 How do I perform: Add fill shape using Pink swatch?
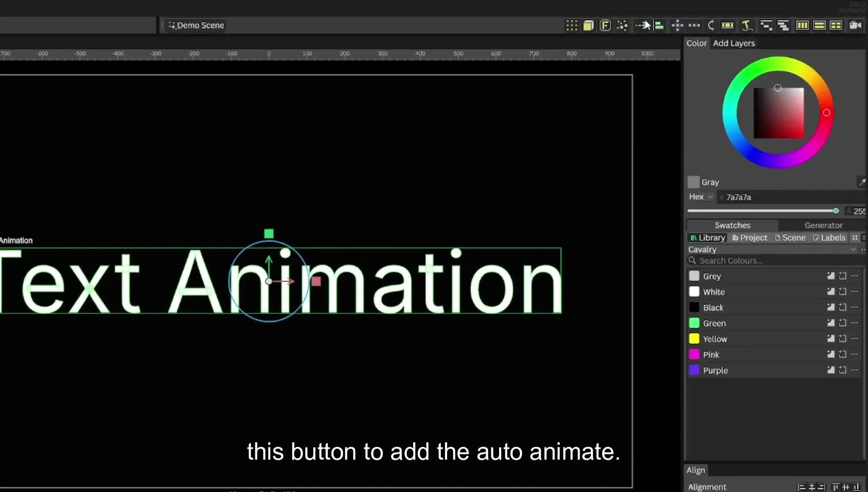830,354
